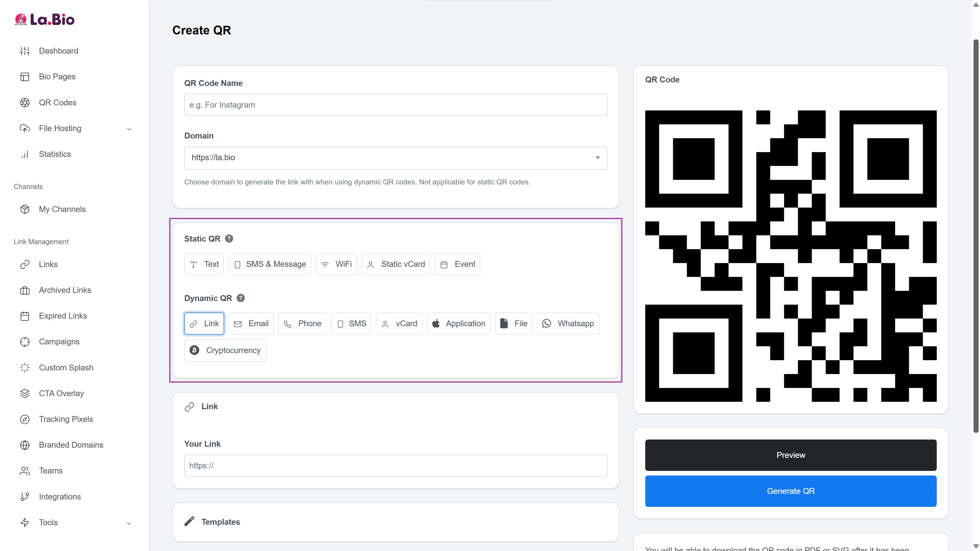Go to Custom Splash page
This screenshot has height=551, width=980.
tap(66, 367)
